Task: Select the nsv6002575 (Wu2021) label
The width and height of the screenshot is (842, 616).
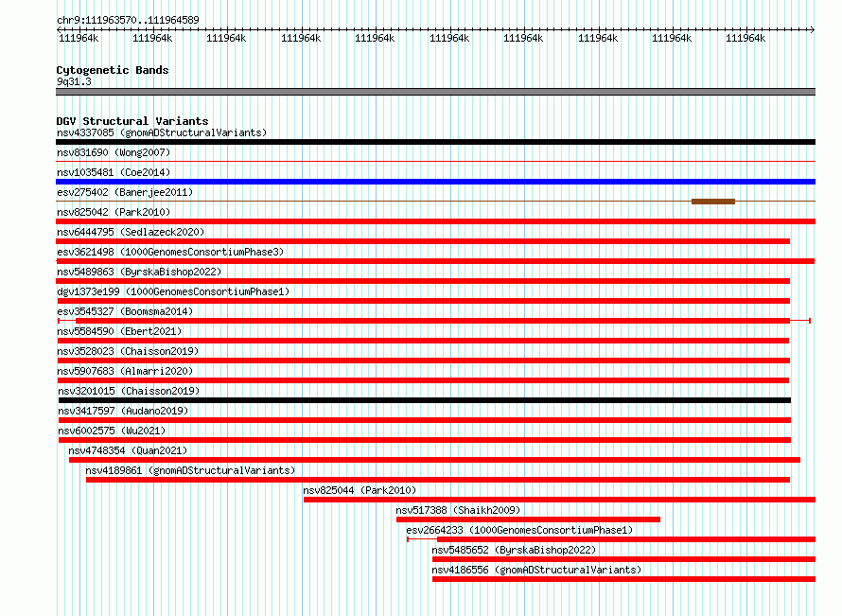Action: (112, 431)
